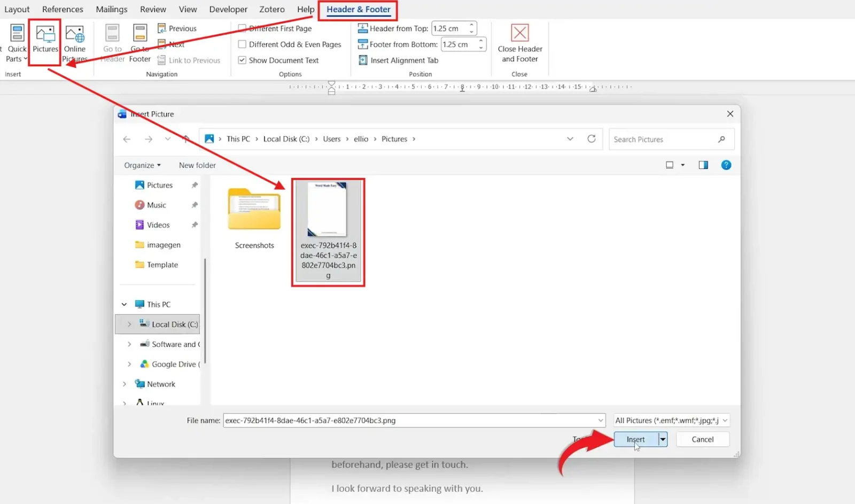Uncheck Show Document Text

(242, 60)
